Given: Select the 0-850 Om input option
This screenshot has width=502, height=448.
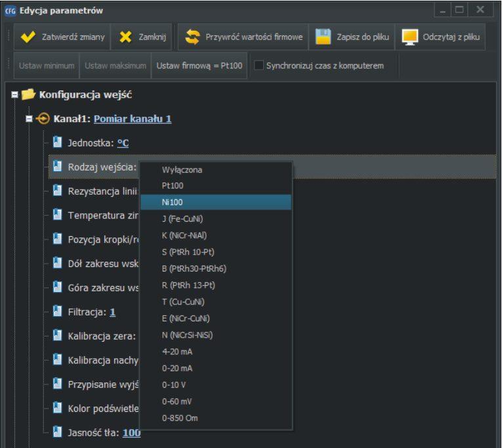Looking at the screenshot, I should pyautogui.click(x=216, y=418).
